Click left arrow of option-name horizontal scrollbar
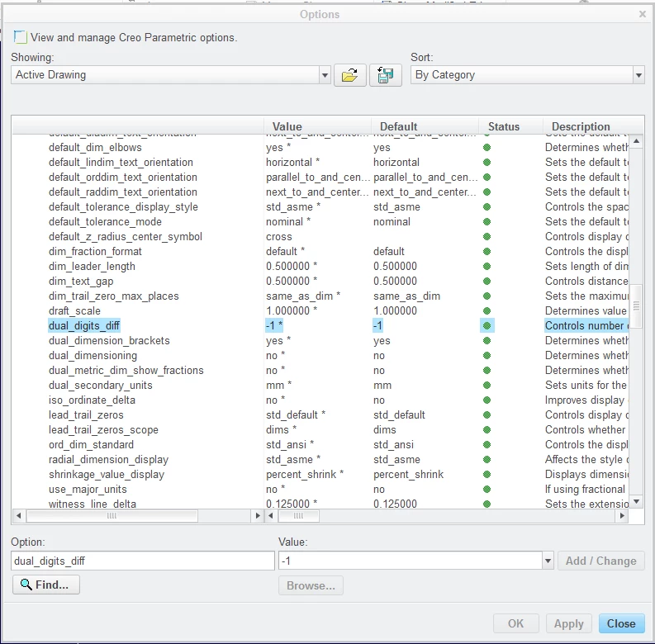The image size is (655, 644). click(18, 516)
